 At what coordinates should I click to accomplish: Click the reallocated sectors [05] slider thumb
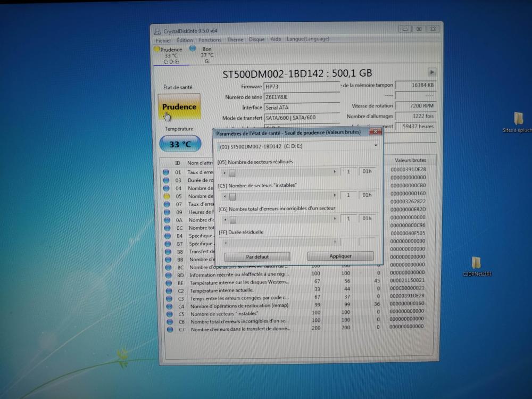pos(232,172)
